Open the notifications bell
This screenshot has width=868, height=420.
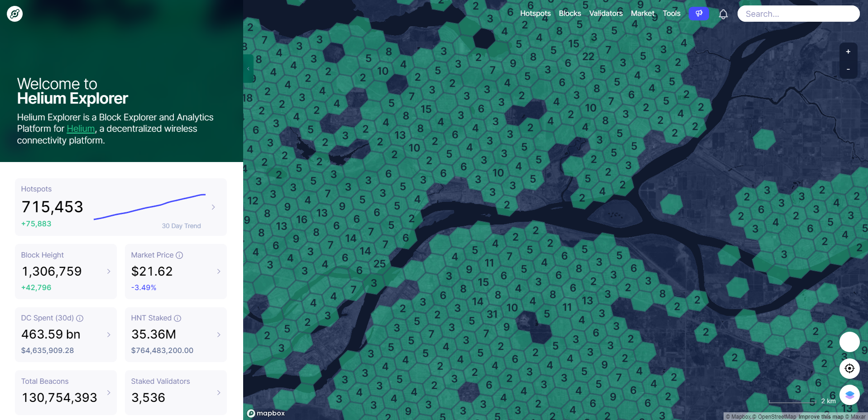[x=723, y=14]
